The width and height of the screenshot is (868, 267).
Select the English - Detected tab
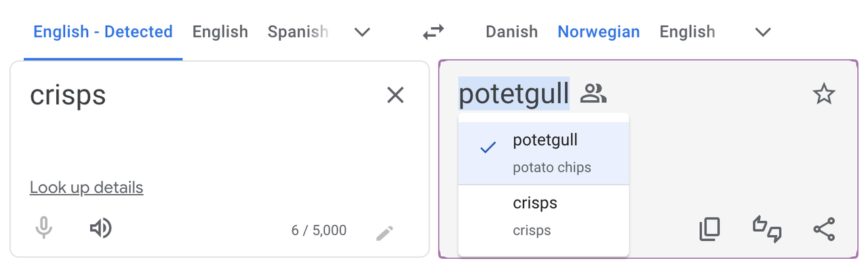point(103,32)
